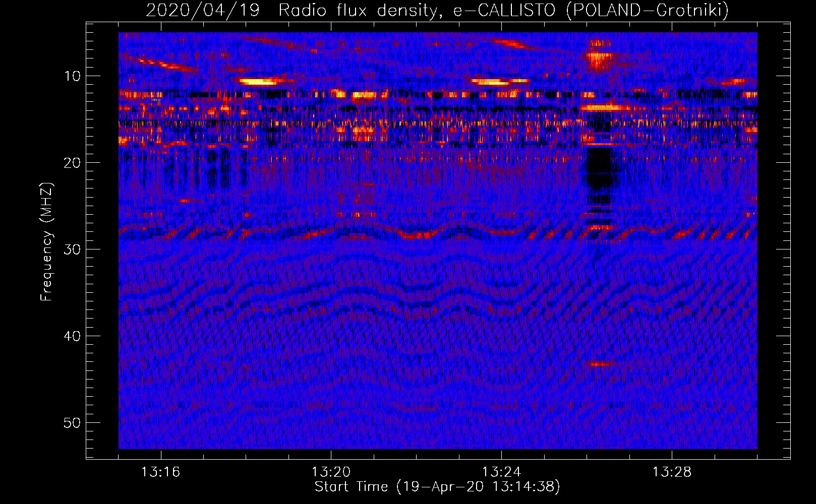Click the 10 MHz frequency tick label
This screenshot has width=816, height=504.
pos(72,76)
